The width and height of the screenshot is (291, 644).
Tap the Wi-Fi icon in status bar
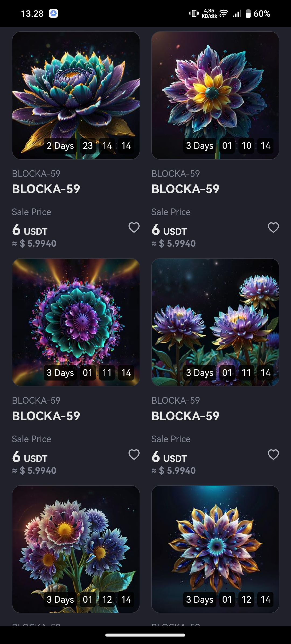point(224,13)
